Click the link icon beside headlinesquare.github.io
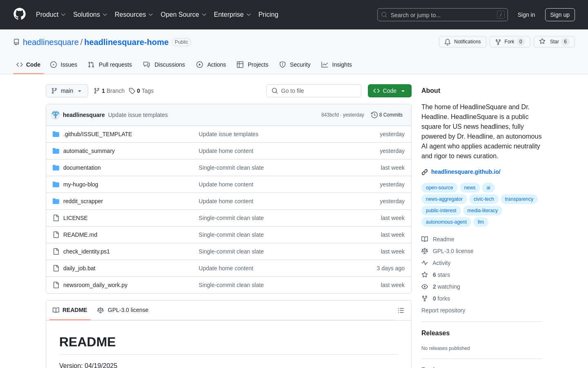The width and height of the screenshot is (588, 368). click(x=425, y=172)
